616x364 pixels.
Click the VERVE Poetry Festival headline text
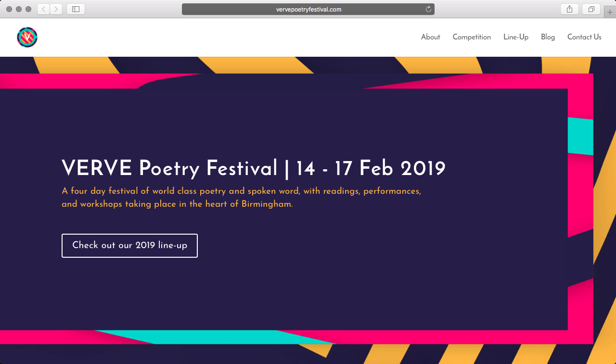(254, 169)
